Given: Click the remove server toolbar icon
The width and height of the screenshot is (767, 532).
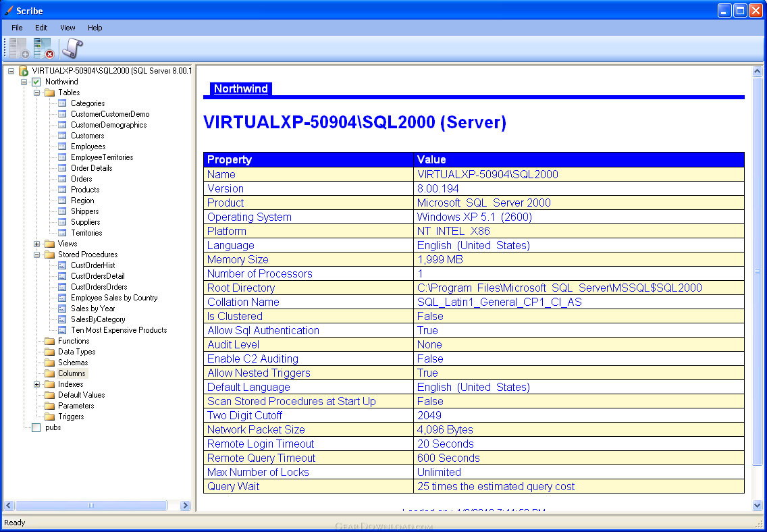Looking at the screenshot, I should click(43, 49).
